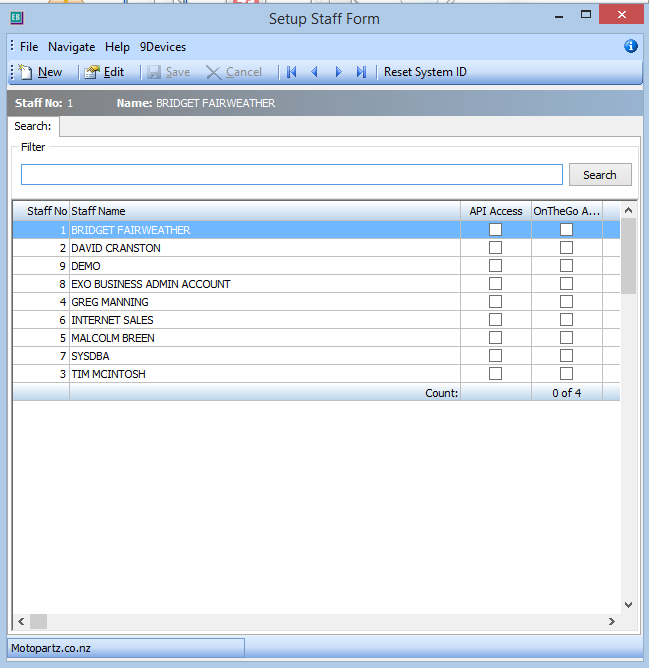Screen dimensions: 649x668
Task: Minimize the Setup Staff Form window
Action: click(x=559, y=15)
